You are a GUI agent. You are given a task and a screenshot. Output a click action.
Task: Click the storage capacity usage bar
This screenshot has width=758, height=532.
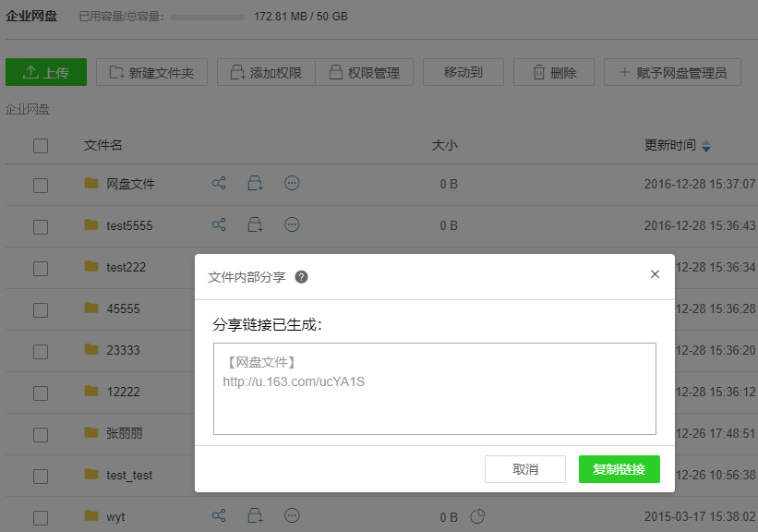(x=208, y=17)
